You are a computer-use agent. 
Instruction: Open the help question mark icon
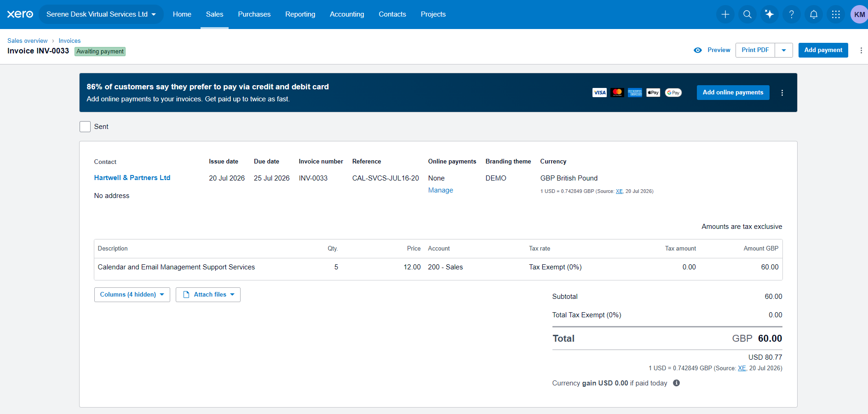791,14
